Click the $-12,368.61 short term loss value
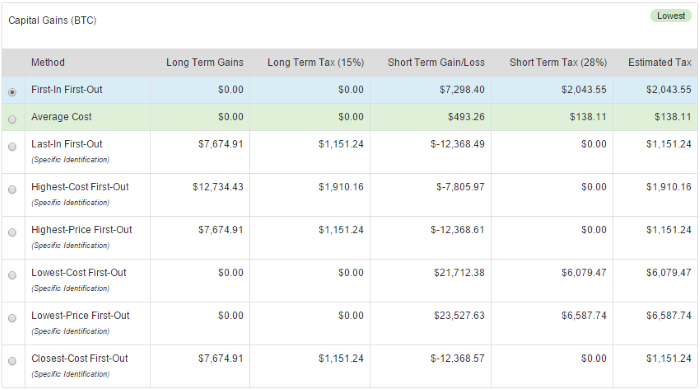 (x=458, y=230)
